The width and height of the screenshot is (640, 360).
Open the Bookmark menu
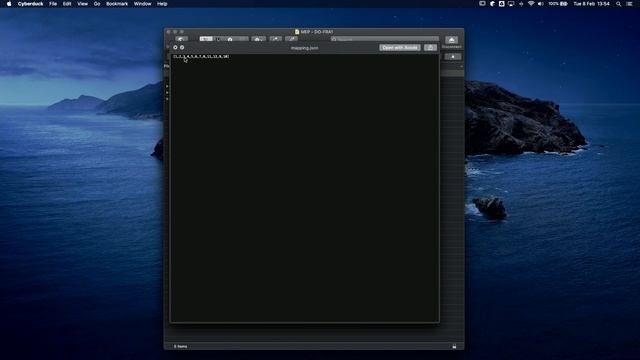tap(117, 4)
